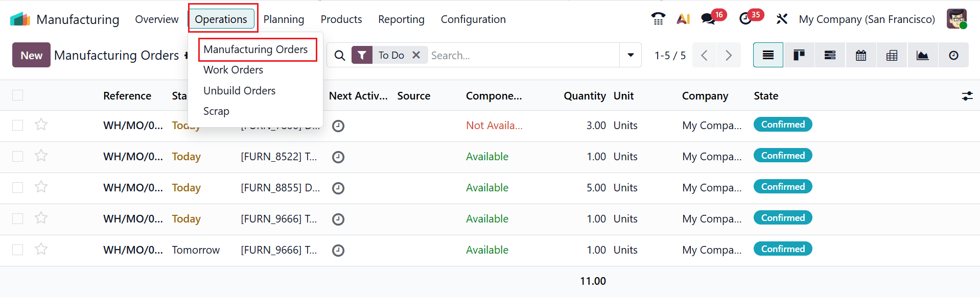Open the developer tools wrench icon
980x297 pixels.
(x=782, y=19)
